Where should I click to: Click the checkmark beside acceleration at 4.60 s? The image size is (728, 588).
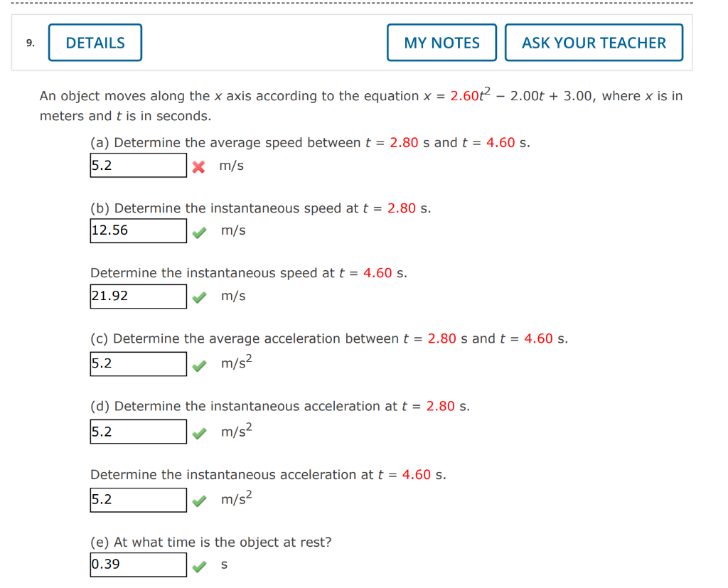click(x=200, y=500)
